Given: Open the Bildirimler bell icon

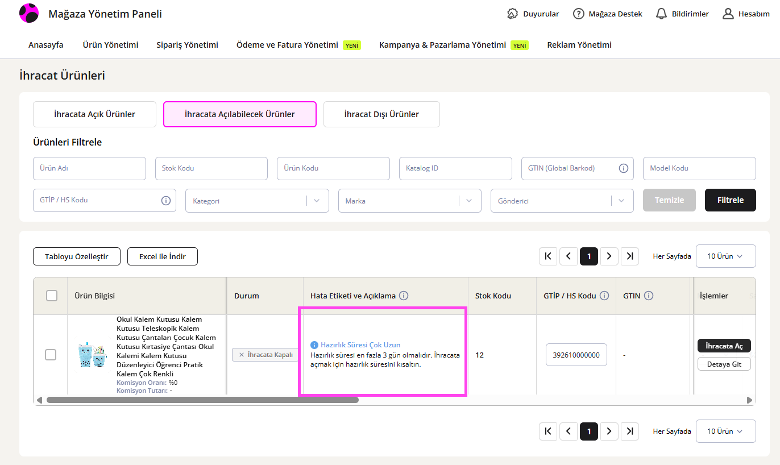Looking at the screenshot, I should click(x=661, y=14).
